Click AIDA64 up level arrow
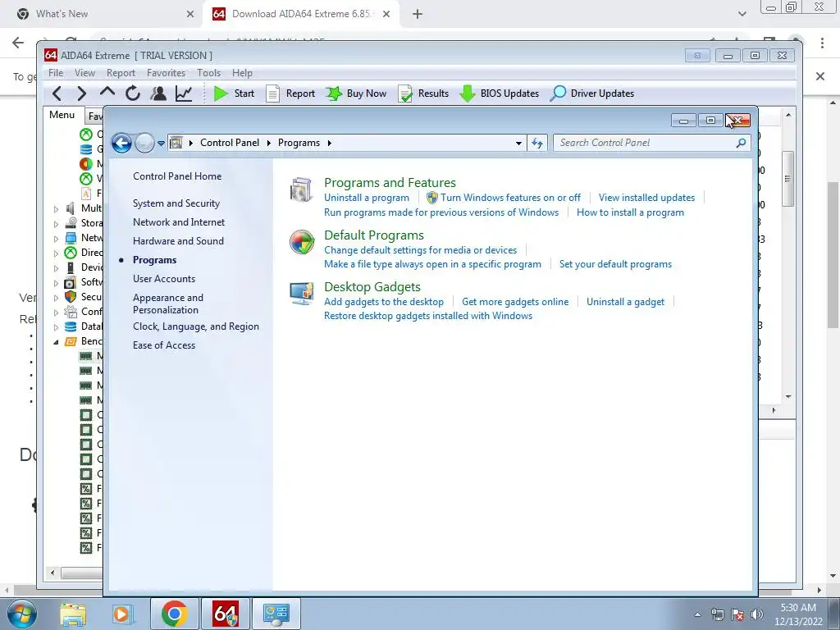 107,92
